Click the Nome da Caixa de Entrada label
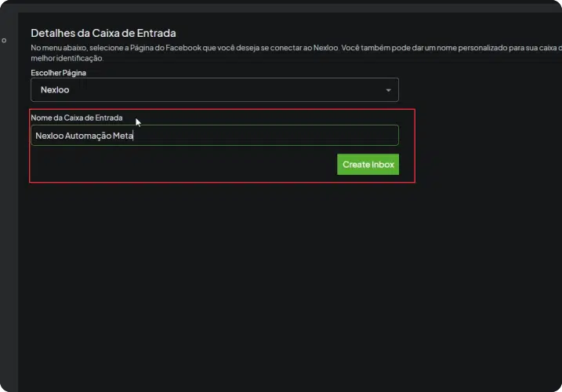Image resolution: width=562 pixels, height=392 pixels. pyautogui.click(x=77, y=118)
